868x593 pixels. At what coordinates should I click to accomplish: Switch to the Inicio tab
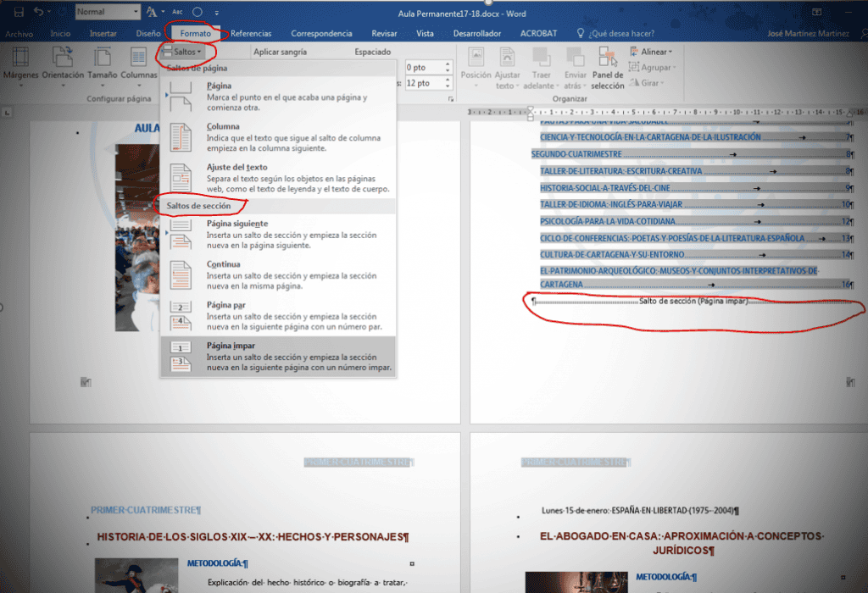[60, 34]
